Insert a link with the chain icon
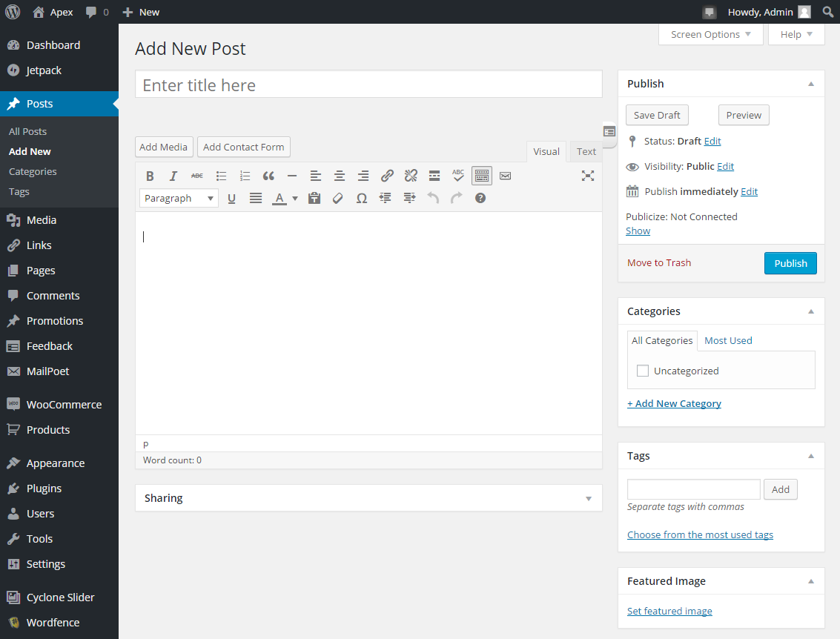840x639 pixels. click(x=387, y=176)
